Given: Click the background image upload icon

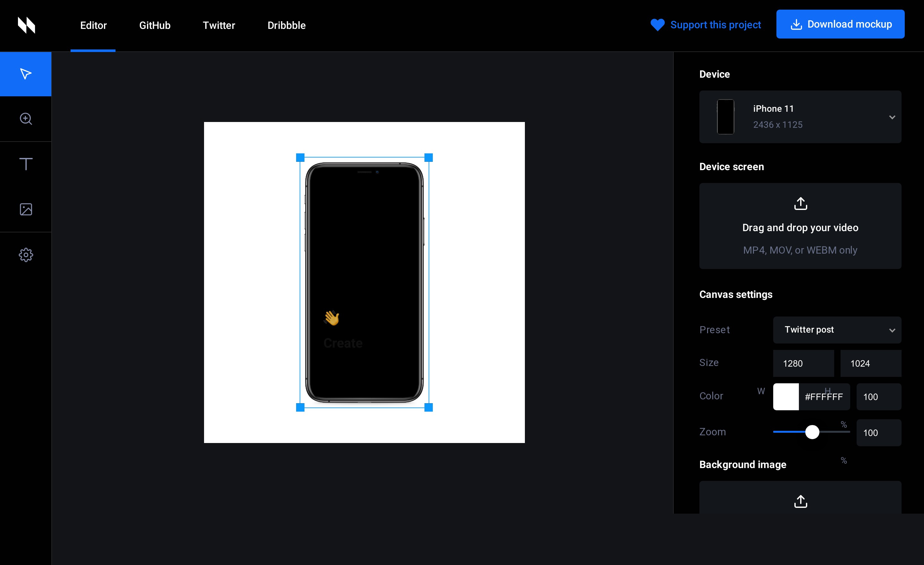Looking at the screenshot, I should tap(800, 501).
